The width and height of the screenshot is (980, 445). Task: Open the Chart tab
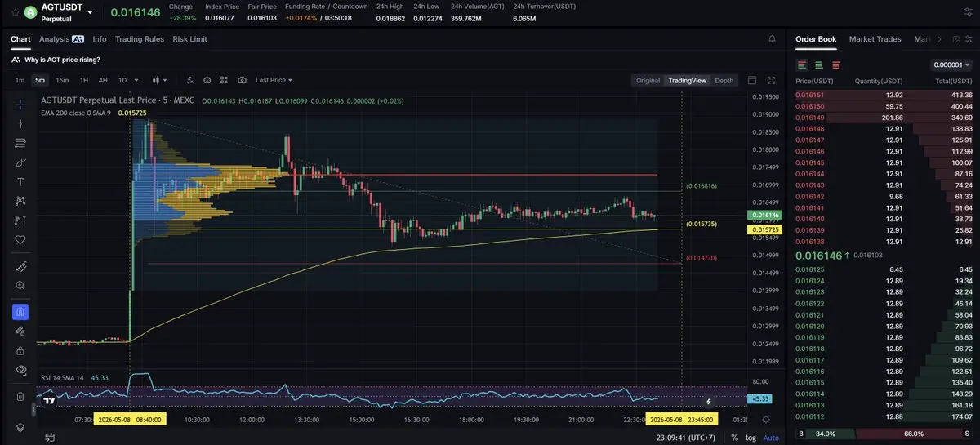coord(20,38)
